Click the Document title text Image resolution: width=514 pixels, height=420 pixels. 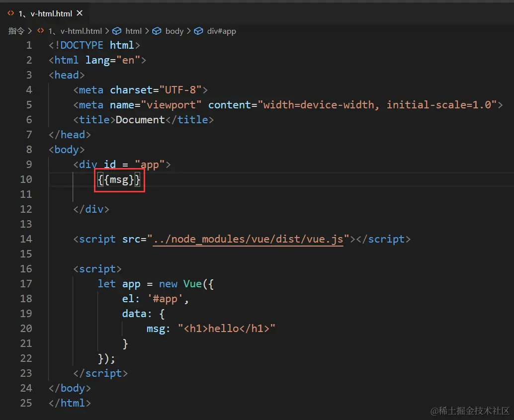click(140, 120)
